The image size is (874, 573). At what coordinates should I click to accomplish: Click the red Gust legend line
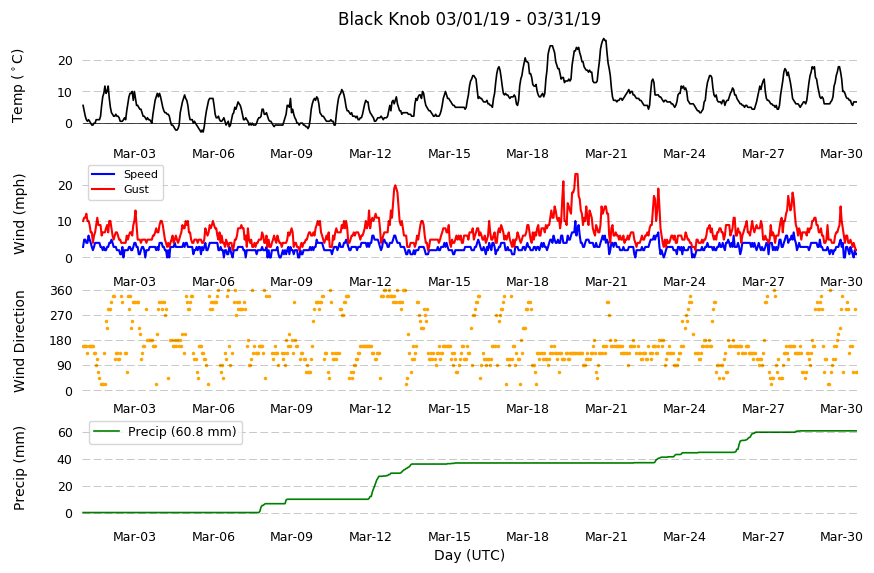click(x=103, y=190)
